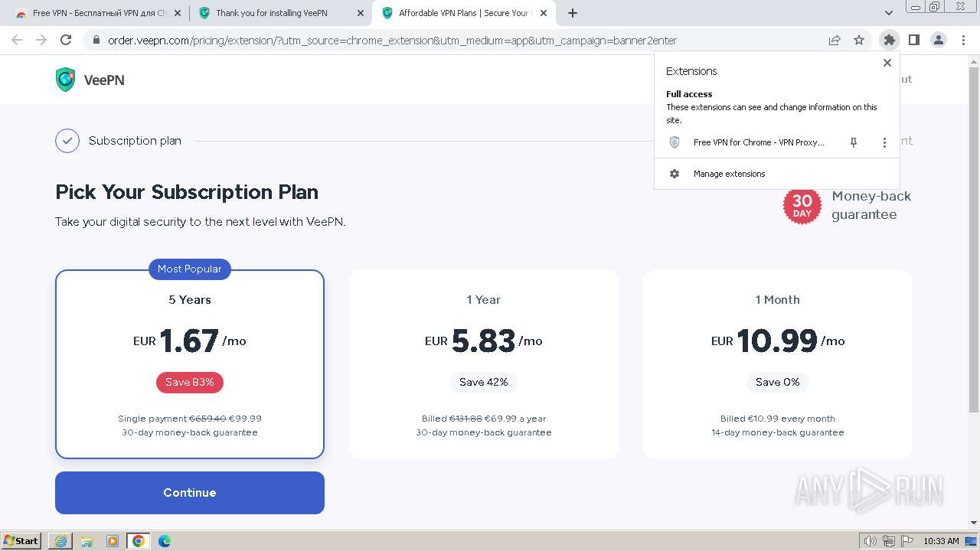Click the Save 0% badge
Viewport: 980px width, 551px height.
pos(778,382)
